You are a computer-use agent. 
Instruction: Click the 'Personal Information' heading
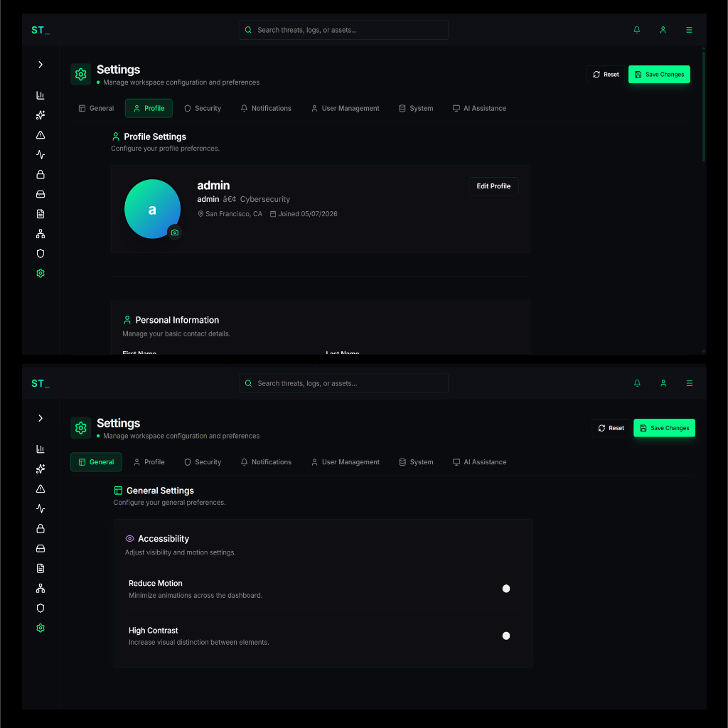coord(177,320)
